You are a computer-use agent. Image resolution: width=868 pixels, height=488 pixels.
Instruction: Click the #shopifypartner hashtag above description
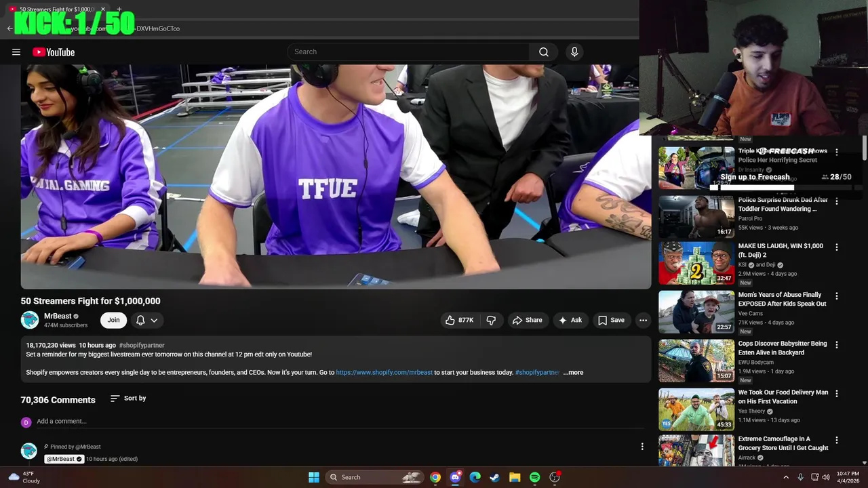point(142,345)
